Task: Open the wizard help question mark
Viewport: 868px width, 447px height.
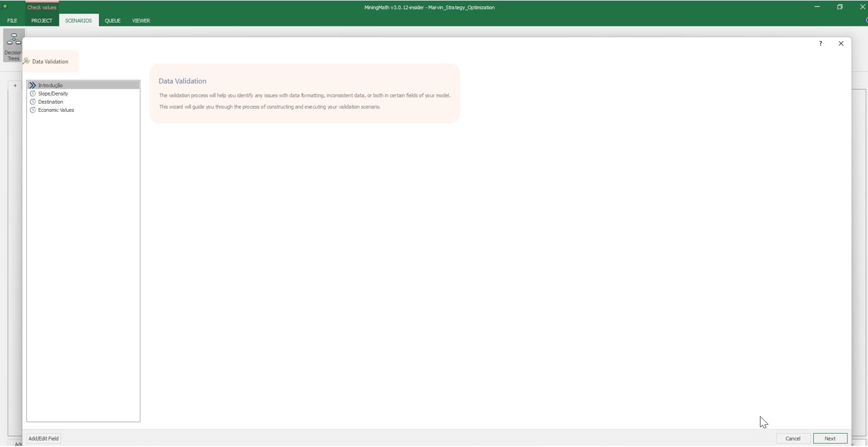Action: (x=820, y=44)
